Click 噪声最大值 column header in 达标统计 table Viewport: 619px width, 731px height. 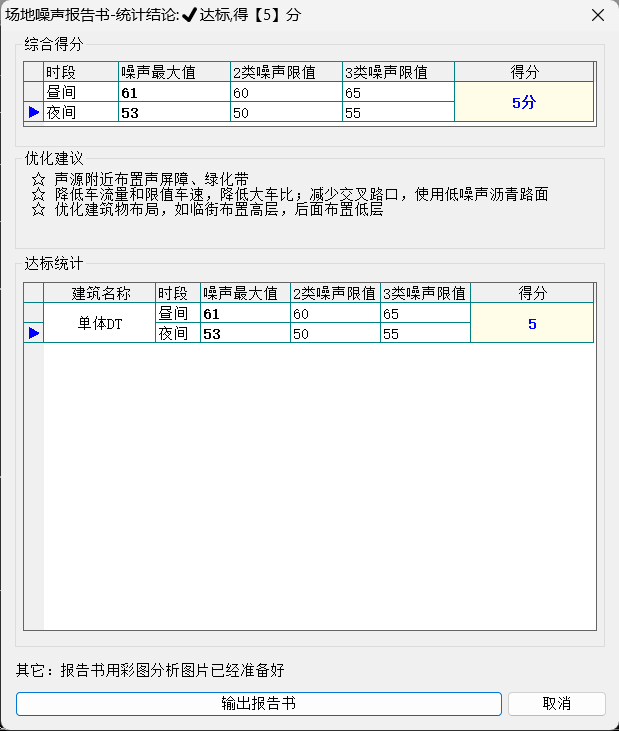[244, 293]
